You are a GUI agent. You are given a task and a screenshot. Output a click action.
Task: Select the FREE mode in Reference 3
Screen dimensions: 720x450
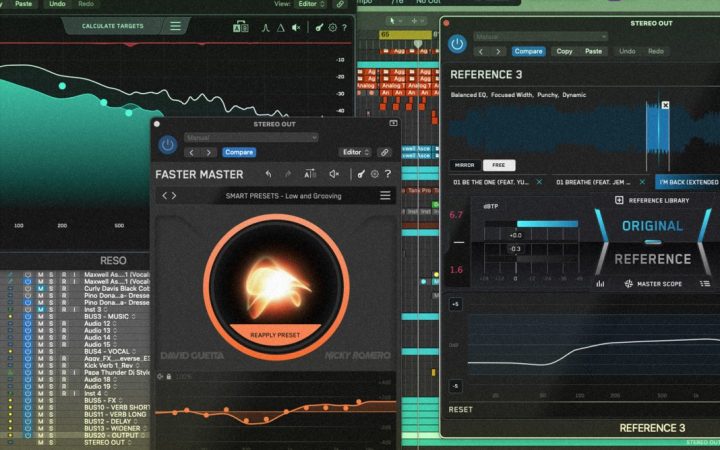(499, 165)
